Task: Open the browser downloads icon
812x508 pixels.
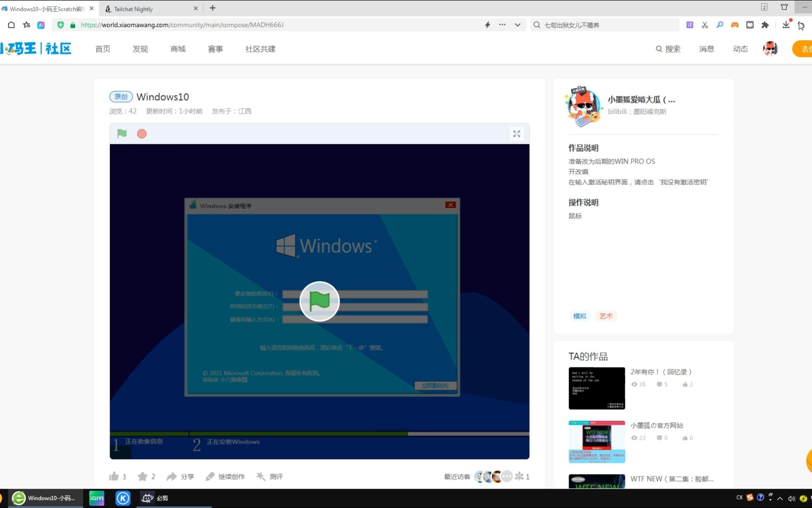Action: (x=786, y=25)
